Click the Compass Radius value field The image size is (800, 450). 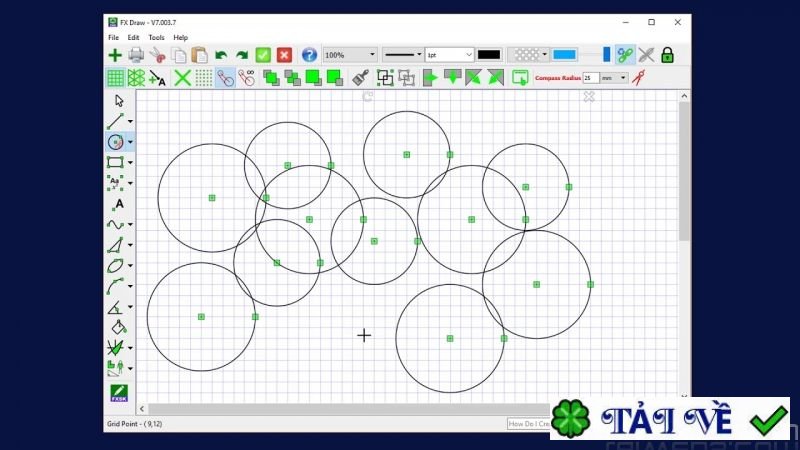click(x=591, y=78)
